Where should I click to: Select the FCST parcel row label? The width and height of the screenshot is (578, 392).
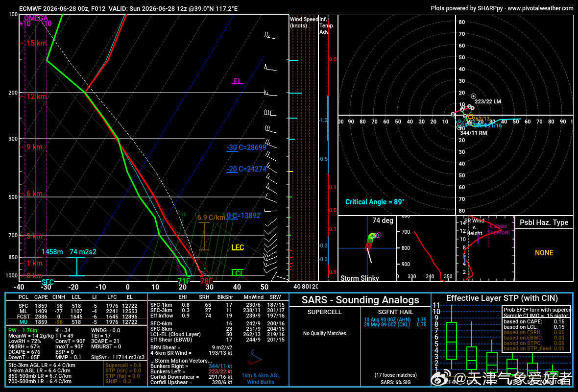point(23,317)
